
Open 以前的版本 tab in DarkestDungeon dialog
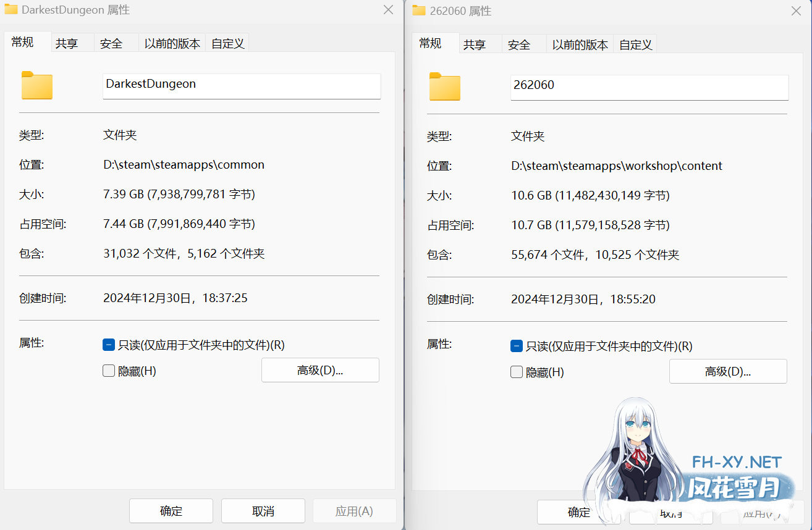click(172, 43)
